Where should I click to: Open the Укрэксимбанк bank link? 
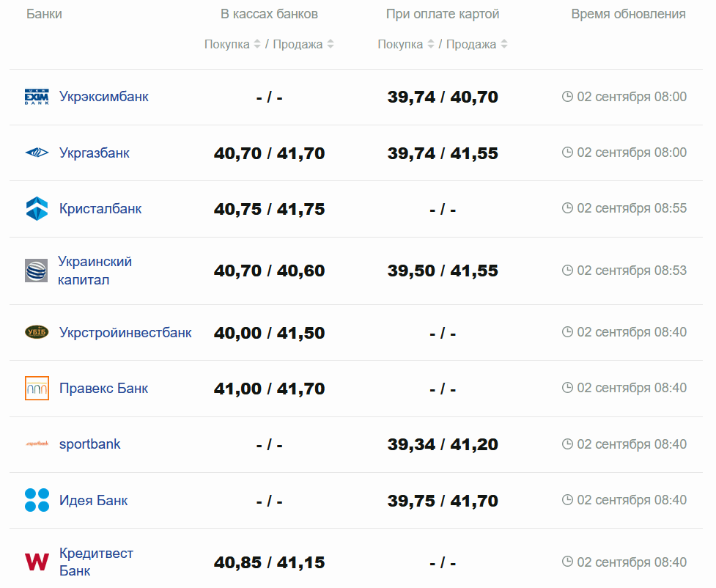click(x=104, y=96)
